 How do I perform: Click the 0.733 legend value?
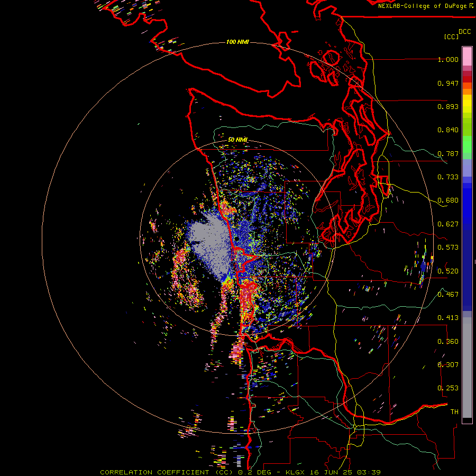[x=448, y=177]
